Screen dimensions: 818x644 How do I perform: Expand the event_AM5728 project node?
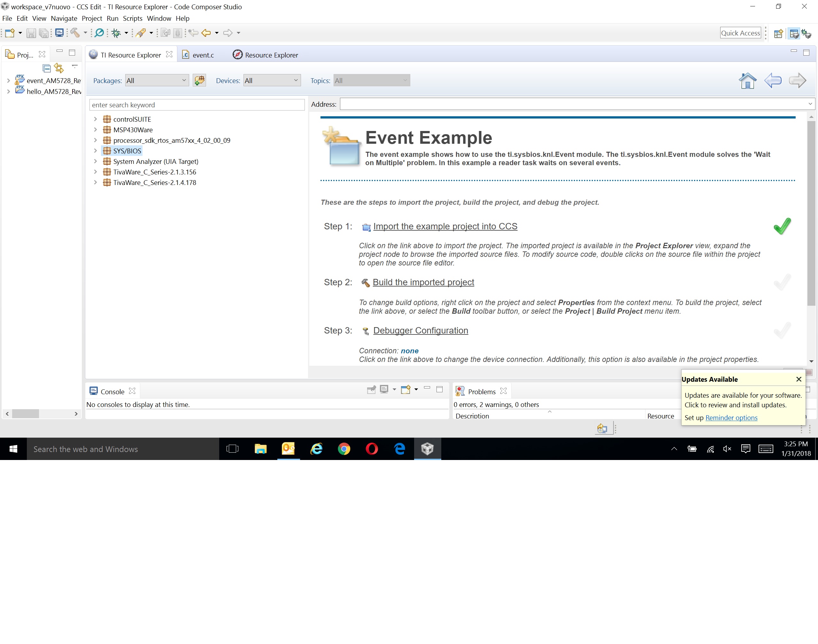pos(8,81)
